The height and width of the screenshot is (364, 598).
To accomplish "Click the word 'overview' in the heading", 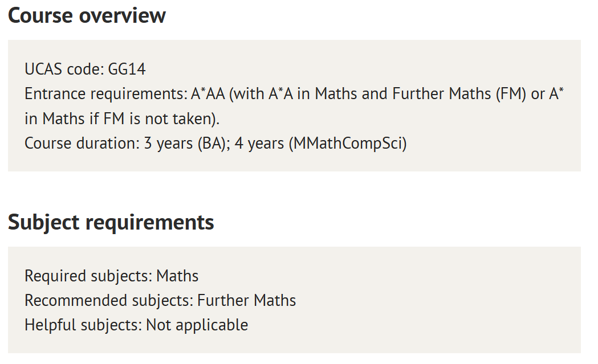I will (x=122, y=16).
